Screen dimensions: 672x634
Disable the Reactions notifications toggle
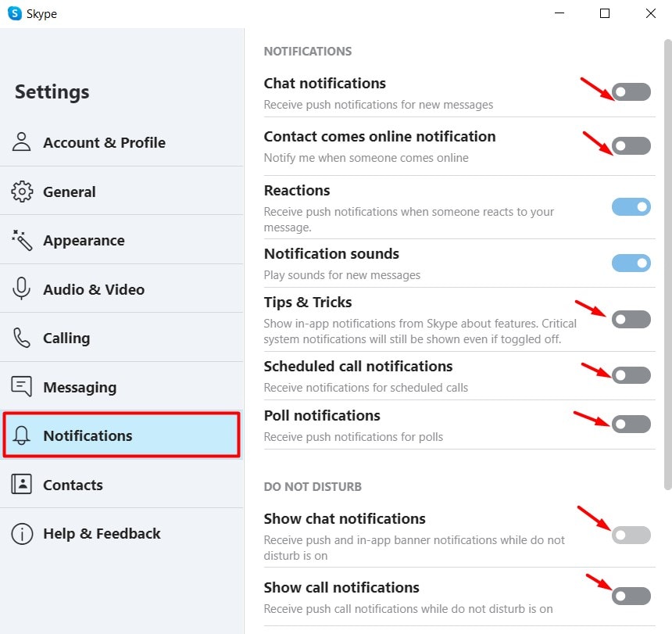(631, 206)
